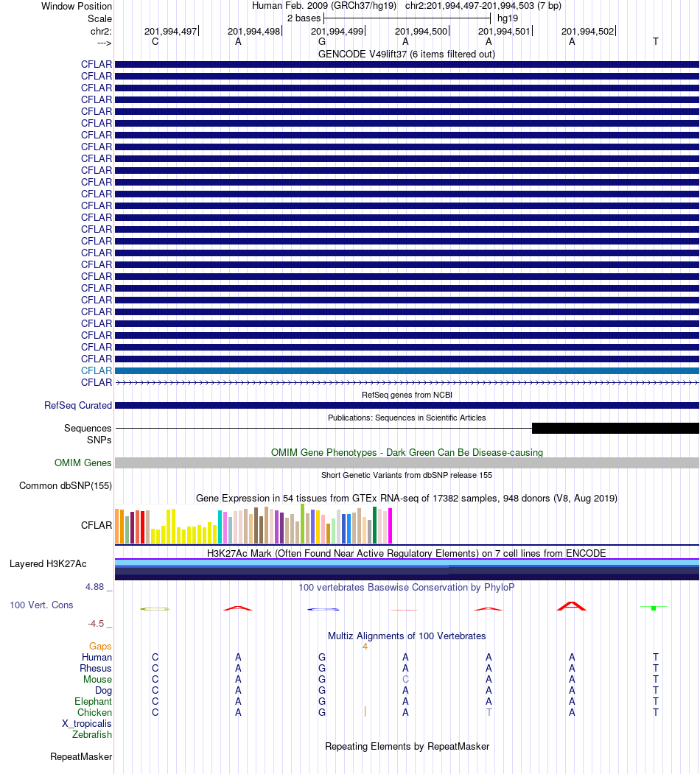Select the Zebrafish alignment row label

point(92,734)
